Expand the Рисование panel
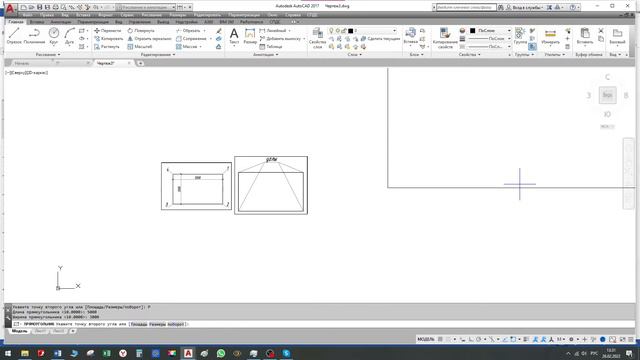This screenshot has height=360, width=640. click(x=48, y=54)
